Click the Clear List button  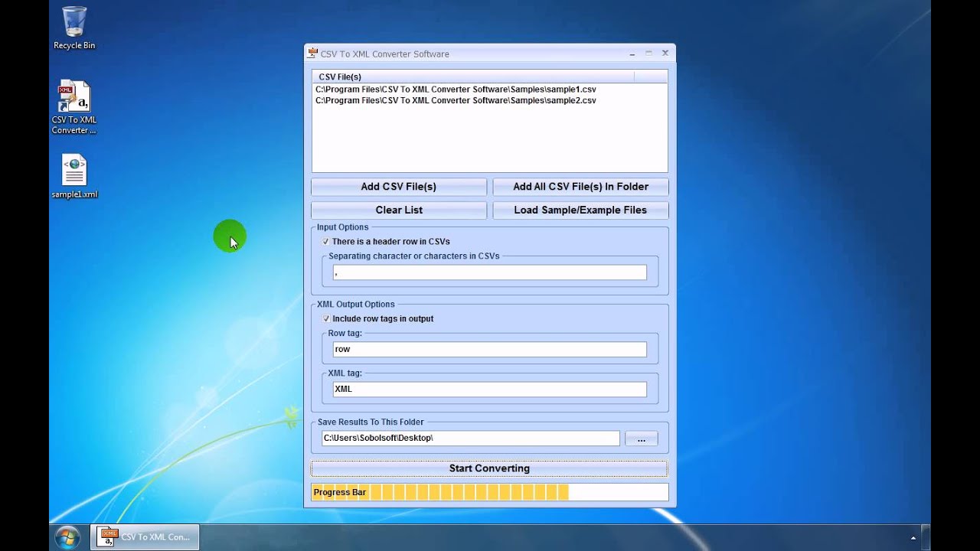pos(398,210)
